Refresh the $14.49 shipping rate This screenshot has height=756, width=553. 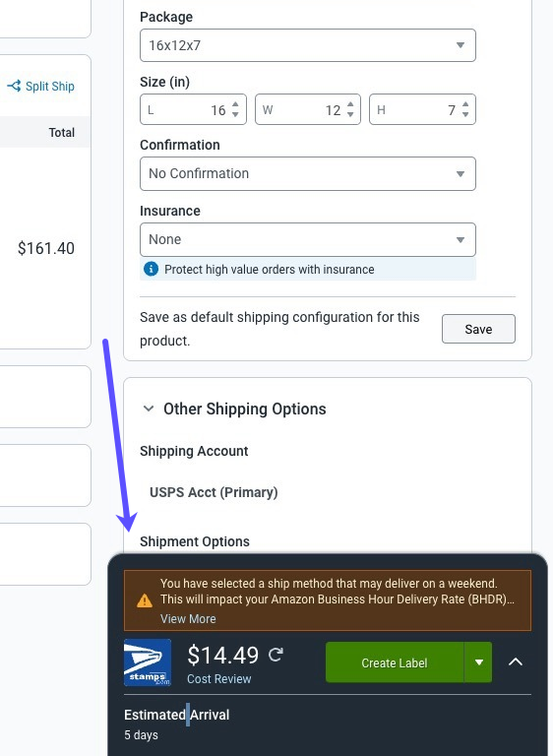pos(276,655)
